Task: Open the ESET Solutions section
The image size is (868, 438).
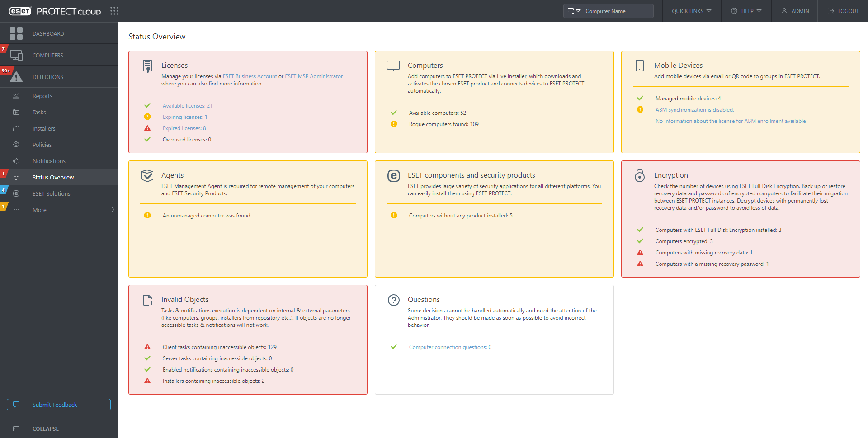Action: pos(52,193)
